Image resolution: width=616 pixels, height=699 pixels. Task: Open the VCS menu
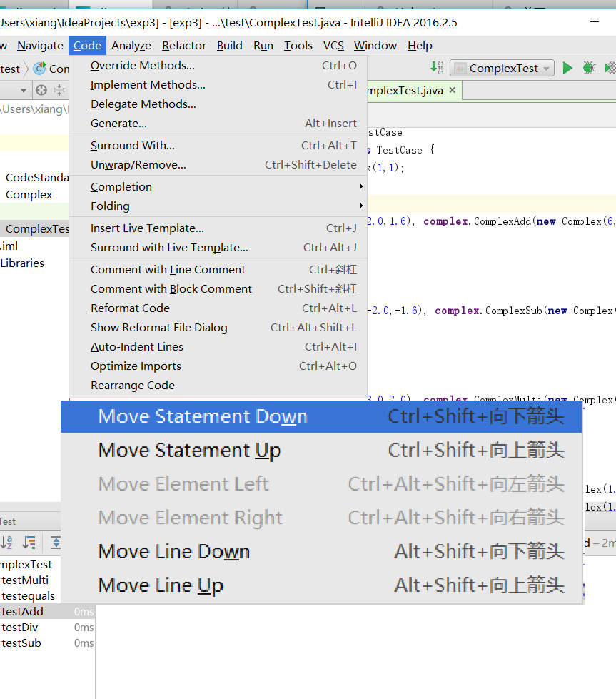coord(333,46)
